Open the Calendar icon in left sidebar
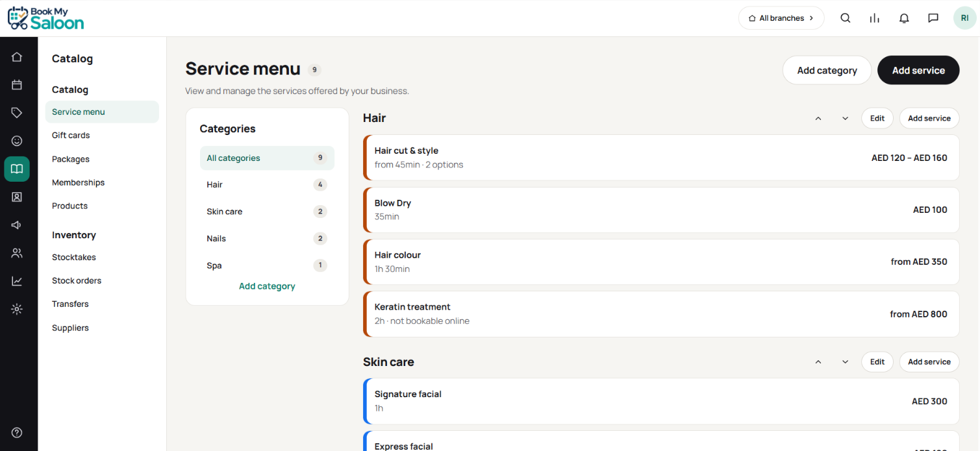Screen dimensions: 980x451 coord(17,85)
